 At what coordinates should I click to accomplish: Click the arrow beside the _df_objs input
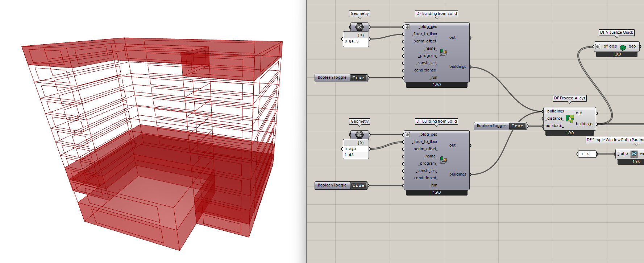click(x=598, y=46)
